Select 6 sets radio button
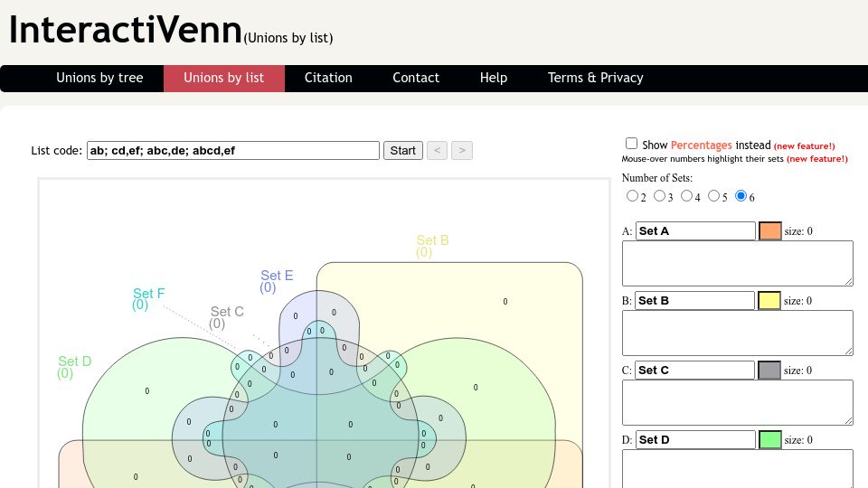This screenshot has width=868, height=488. (x=741, y=196)
